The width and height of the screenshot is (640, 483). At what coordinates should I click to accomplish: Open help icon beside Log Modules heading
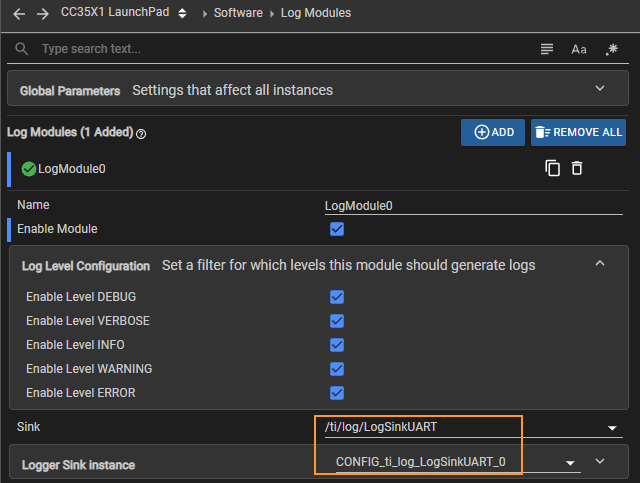(141, 134)
